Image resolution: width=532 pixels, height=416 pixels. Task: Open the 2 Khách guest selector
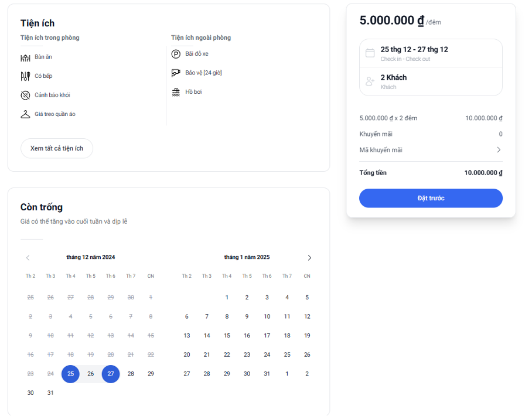click(x=431, y=81)
